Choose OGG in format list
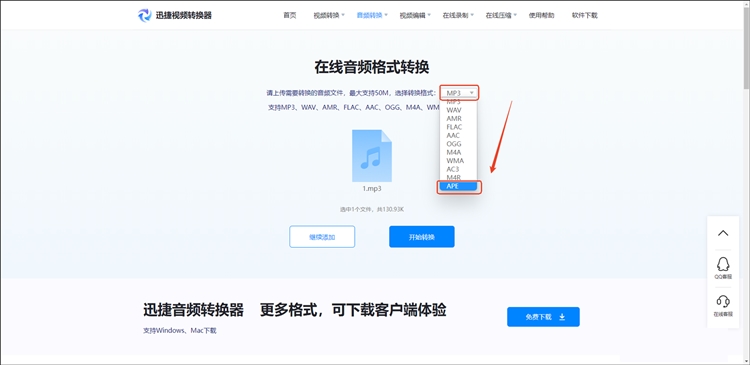This screenshot has width=750, height=365. (x=454, y=144)
